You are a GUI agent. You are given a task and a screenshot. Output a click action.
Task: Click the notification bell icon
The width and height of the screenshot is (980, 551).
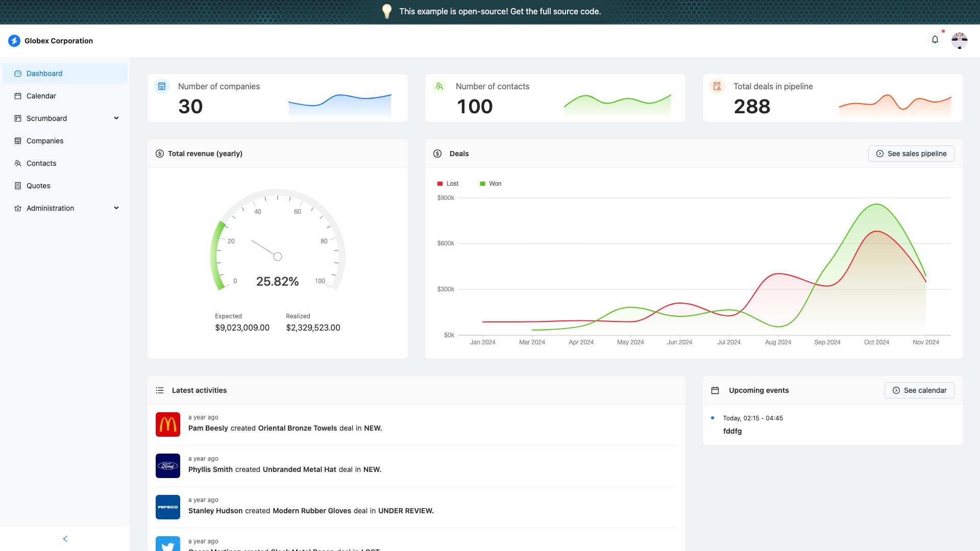935,39
